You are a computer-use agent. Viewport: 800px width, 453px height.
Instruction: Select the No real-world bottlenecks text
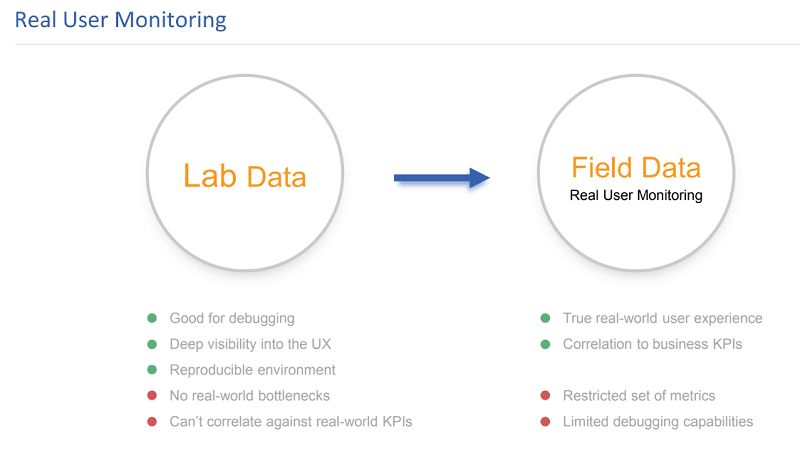pos(249,395)
